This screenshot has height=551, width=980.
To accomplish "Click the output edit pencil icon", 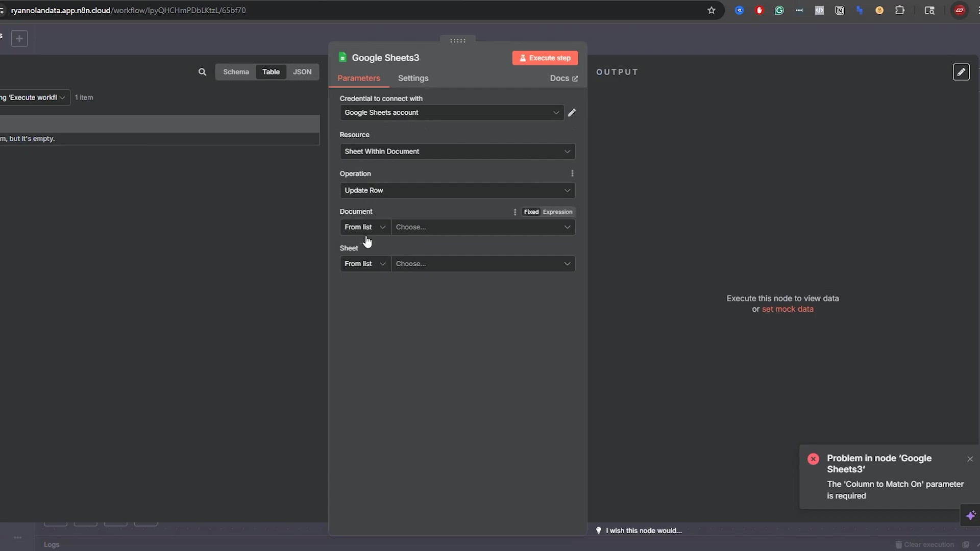I will [961, 72].
